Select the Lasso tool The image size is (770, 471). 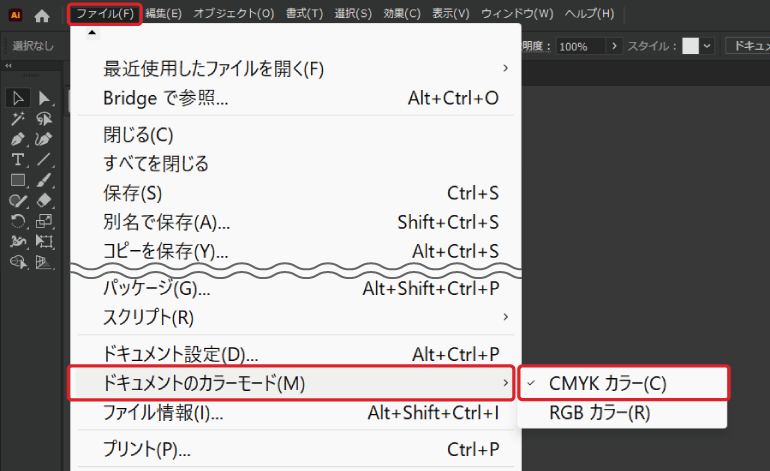tap(44, 119)
